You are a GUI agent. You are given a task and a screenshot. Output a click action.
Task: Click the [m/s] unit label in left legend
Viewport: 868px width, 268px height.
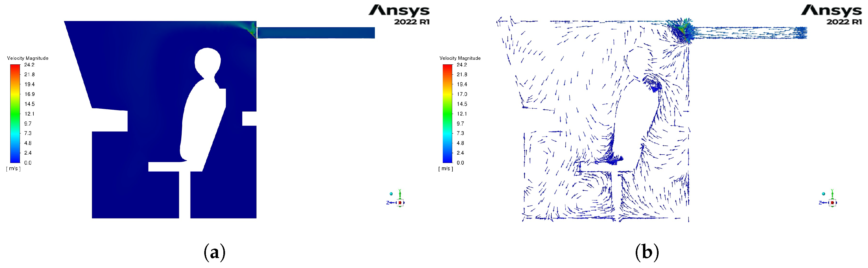(x=13, y=168)
